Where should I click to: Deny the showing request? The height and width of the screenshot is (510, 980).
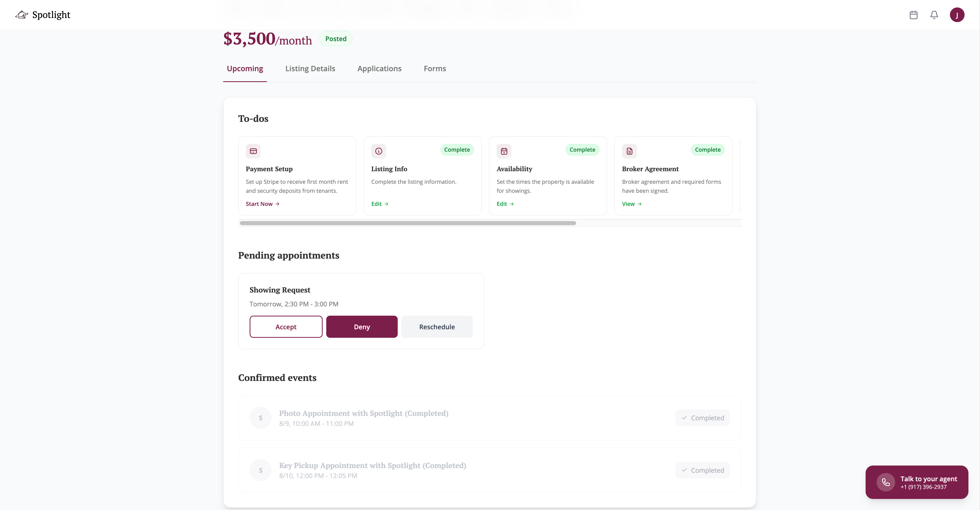tap(361, 327)
